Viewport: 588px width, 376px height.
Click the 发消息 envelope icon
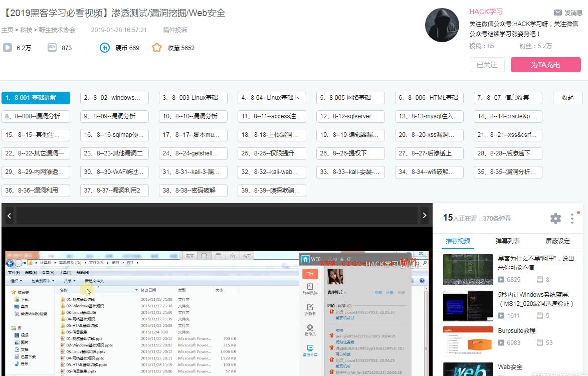tap(559, 11)
